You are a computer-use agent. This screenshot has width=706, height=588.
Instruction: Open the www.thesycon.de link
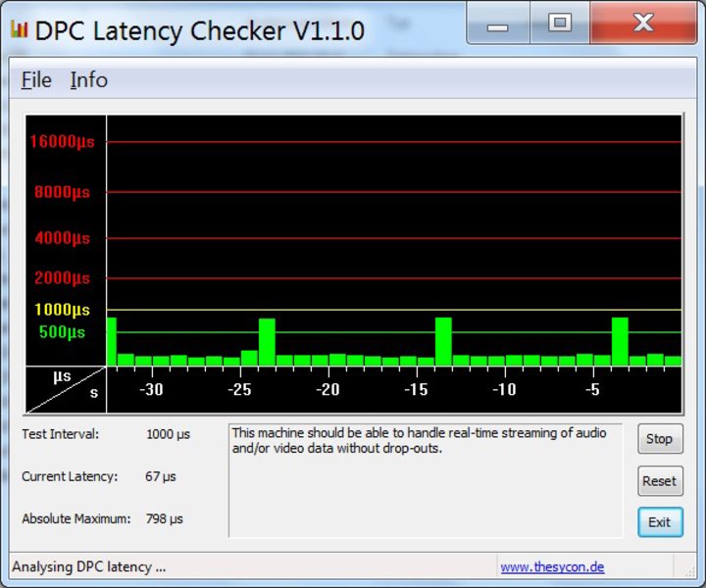pyautogui.click(x=552, y=566)
